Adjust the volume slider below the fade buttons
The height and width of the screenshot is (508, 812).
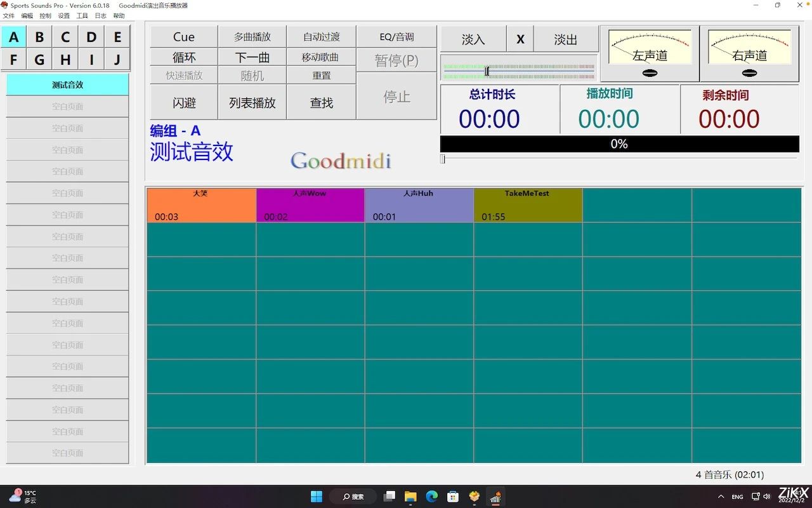click(x=487, y=71)
